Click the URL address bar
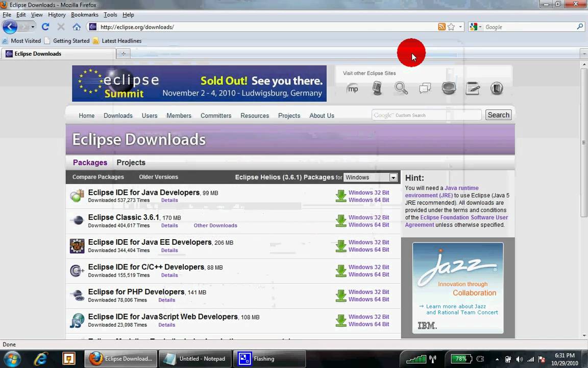The height and width of the screenshot is (368, 588). 262,27
